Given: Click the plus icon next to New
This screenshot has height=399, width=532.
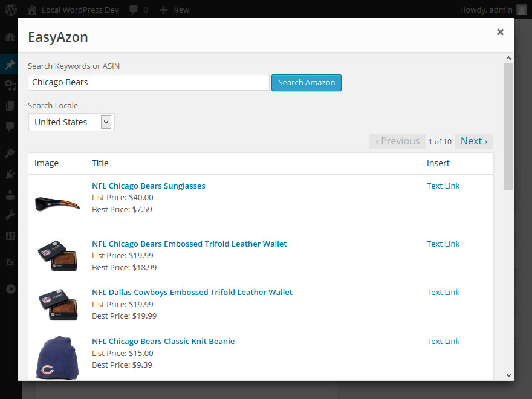Looking at the screenshot, I should click(163, 10).
